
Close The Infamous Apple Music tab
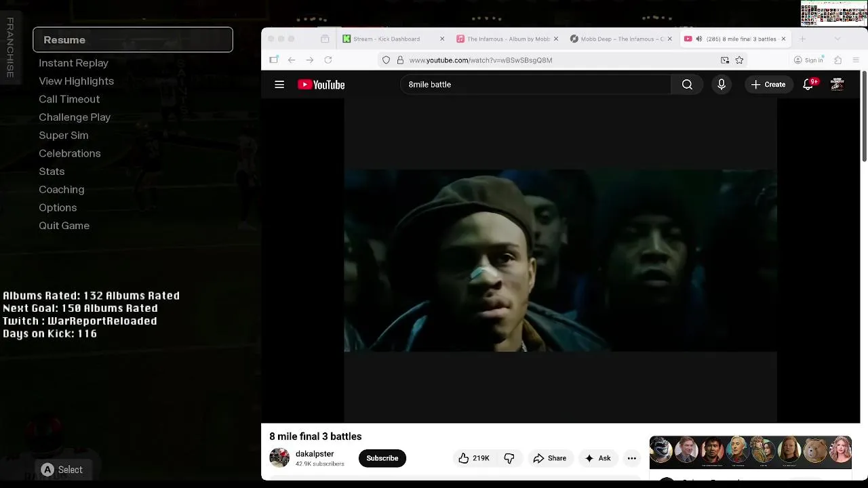[x=556, y=39]
